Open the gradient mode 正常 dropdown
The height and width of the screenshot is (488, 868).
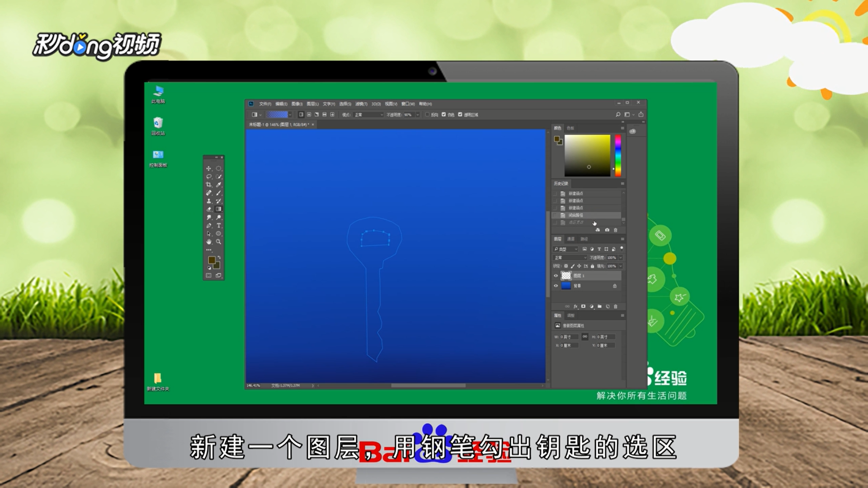pos(368,115)
